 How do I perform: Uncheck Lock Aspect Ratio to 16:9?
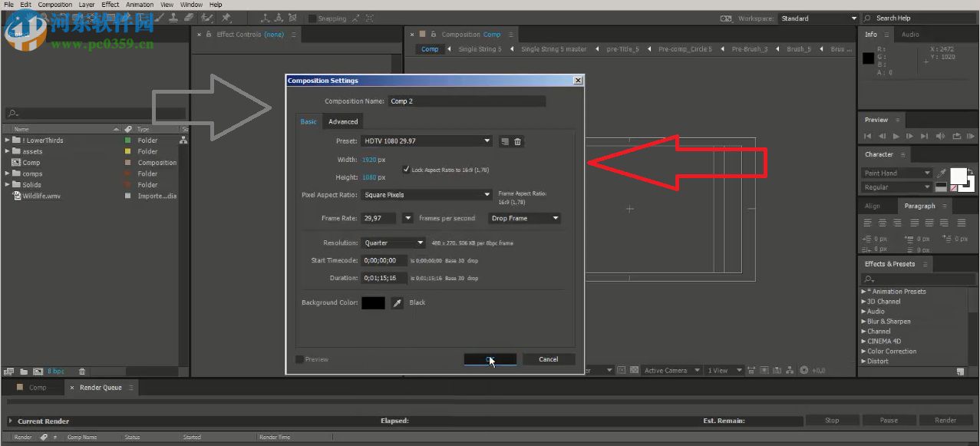[x=407, y=169]
